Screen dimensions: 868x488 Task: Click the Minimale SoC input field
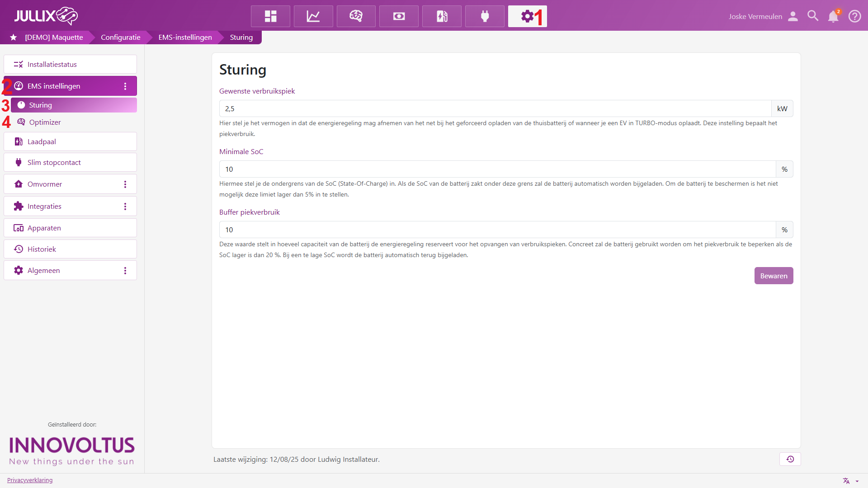pos(497,169)
